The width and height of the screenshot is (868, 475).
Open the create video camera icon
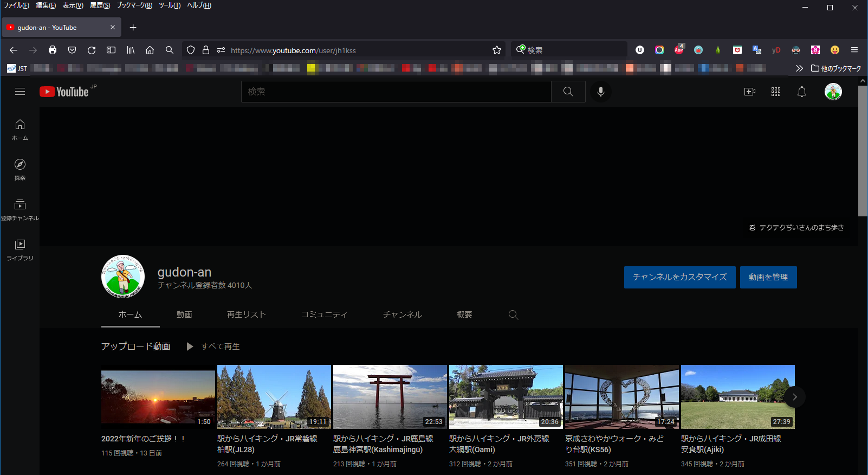point(749,92)
